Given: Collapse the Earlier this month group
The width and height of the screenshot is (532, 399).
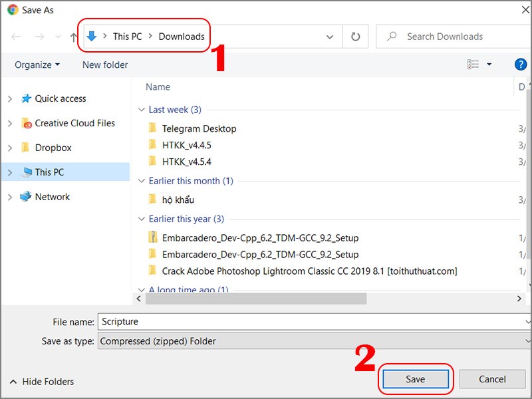Looking at the screenshot, I should pos(141,181).
